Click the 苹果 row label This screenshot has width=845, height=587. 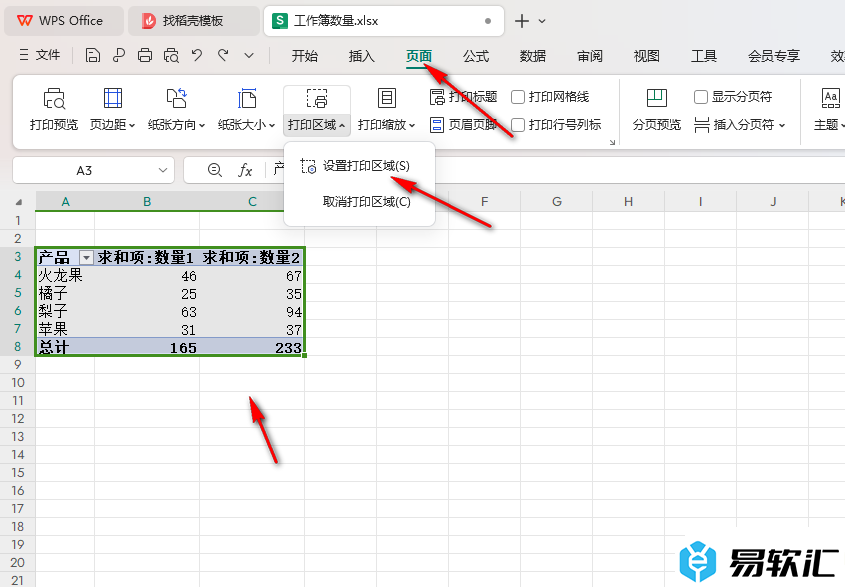pyautogui.click(x=65, y=329)
